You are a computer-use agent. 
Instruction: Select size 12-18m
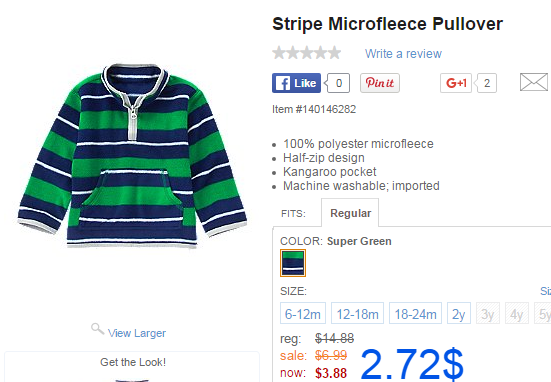click(357, 313)
